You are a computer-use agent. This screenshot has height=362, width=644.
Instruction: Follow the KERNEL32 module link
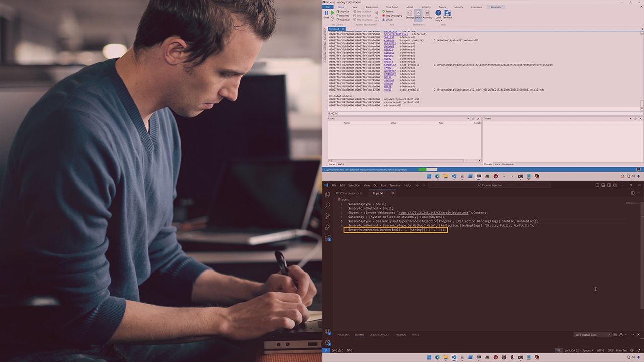[390, 65]
